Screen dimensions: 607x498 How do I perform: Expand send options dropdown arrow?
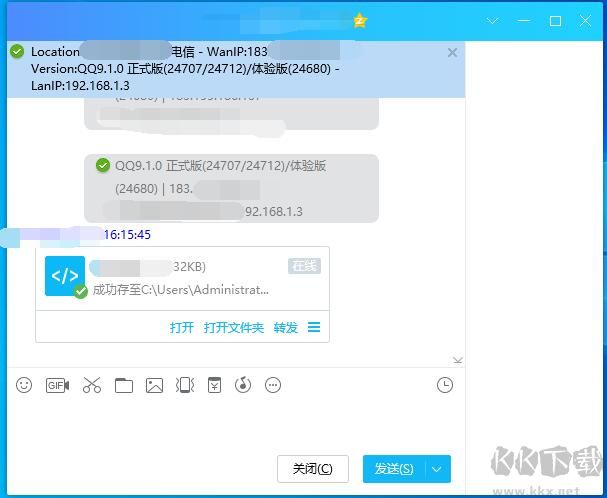pyautogui.click(x=437, y=469)
